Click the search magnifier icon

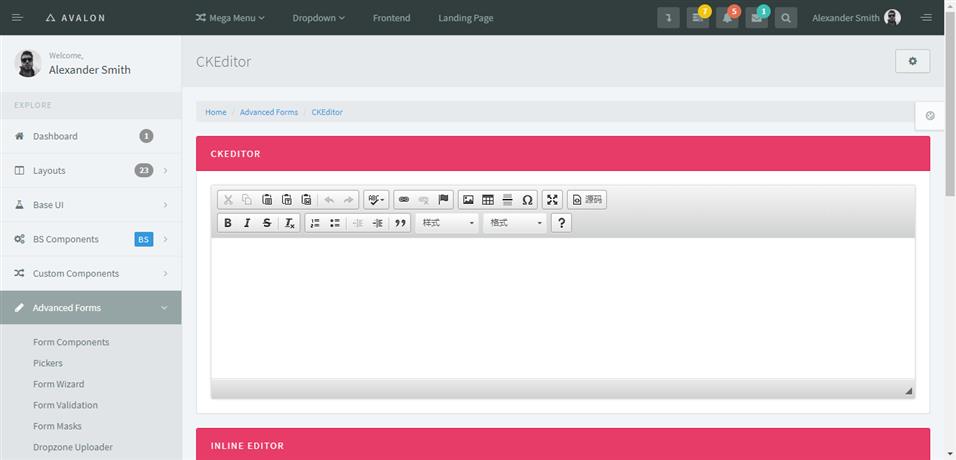[786, 18]
